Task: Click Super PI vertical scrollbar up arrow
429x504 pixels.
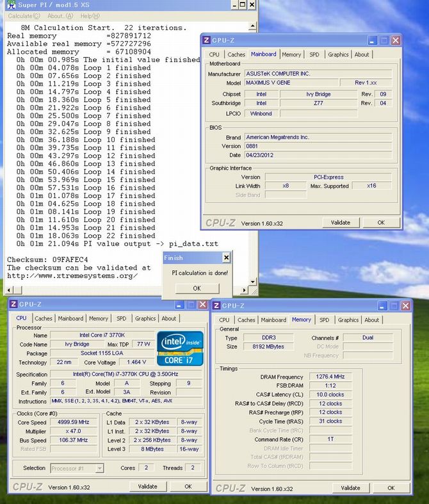Action: pos(252,26)
